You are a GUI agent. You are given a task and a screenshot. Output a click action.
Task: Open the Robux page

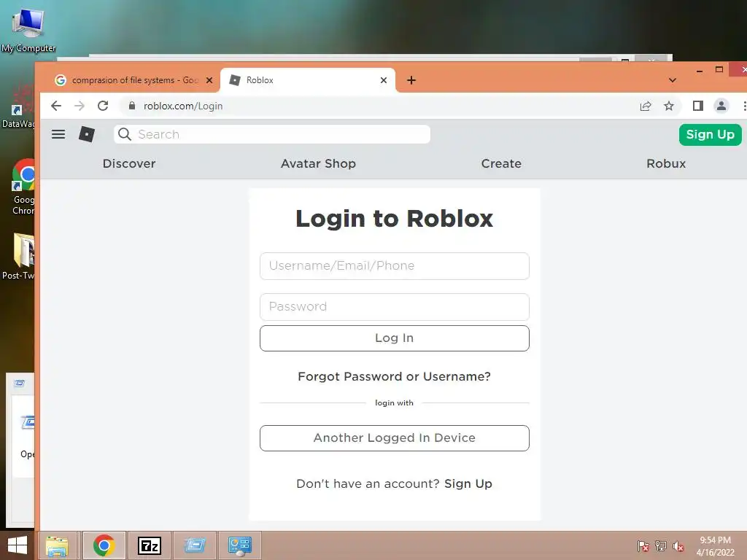tap(666, 163)
